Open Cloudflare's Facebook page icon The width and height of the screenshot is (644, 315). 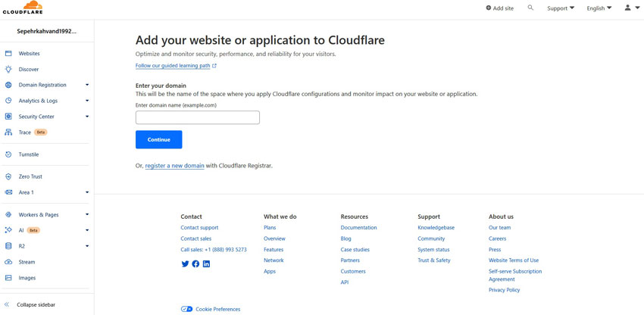pyautogui.click(x=195, y=264)
